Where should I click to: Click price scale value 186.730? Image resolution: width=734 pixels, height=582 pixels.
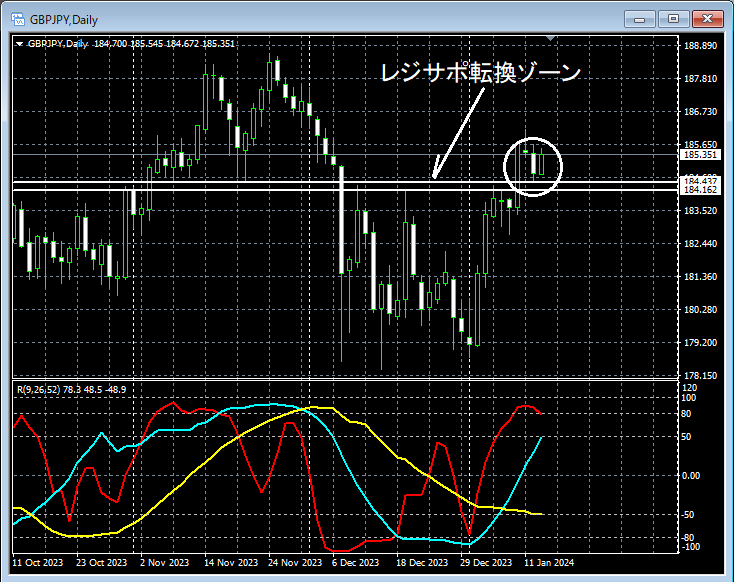tap(700, 112)
